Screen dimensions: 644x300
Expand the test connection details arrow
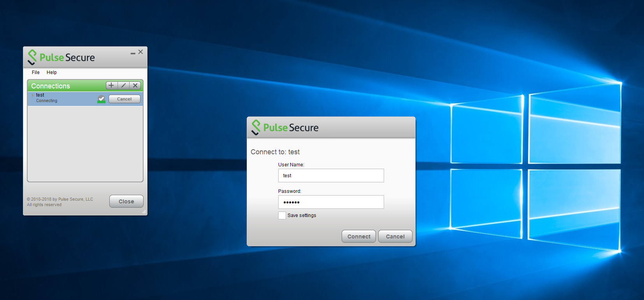tap(33, 95)
